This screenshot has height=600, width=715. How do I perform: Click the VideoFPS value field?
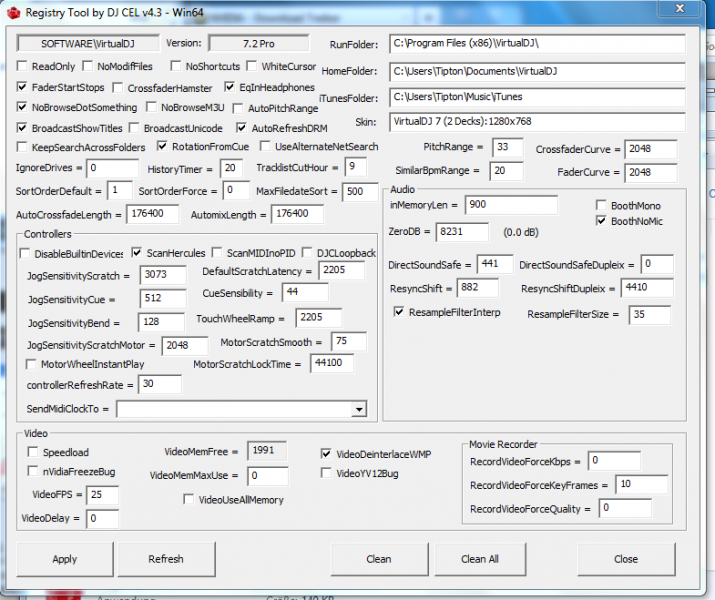(x=103, y=495)
